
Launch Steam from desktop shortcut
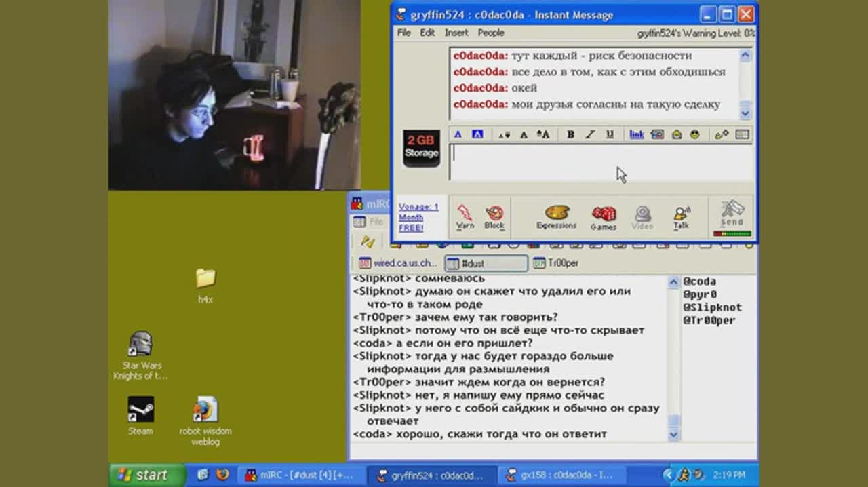(x=140, y=410)
